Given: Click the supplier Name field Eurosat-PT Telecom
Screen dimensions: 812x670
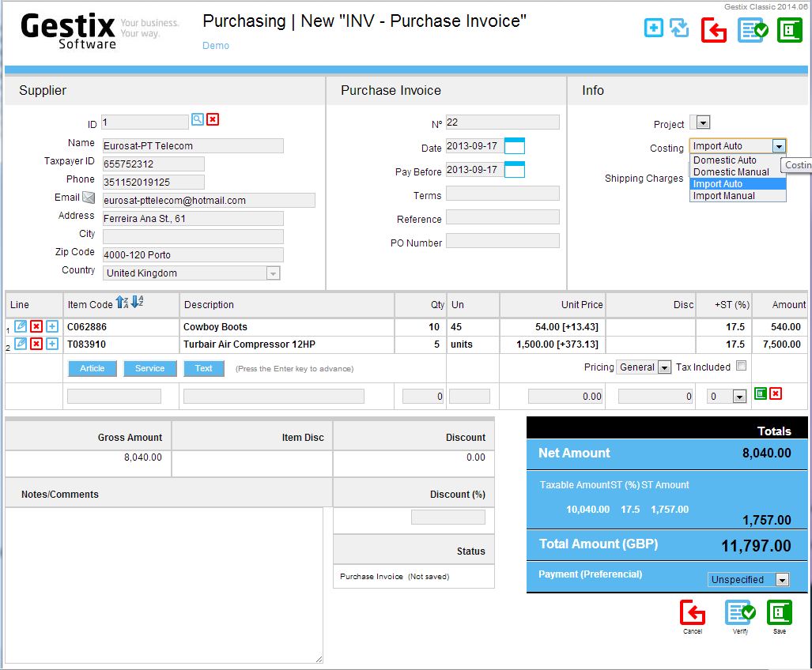Looking at the screenshot, I should pyautogui.click(x=193, y=146).
